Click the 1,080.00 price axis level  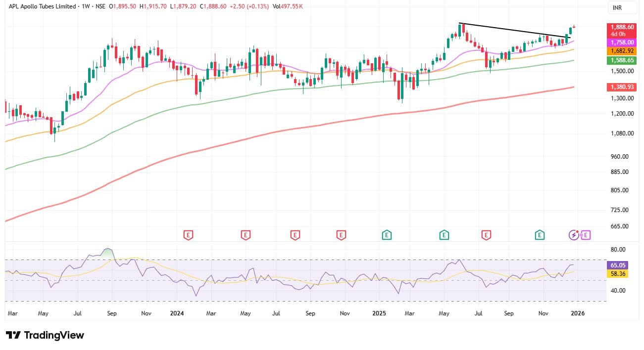(622, 133)
